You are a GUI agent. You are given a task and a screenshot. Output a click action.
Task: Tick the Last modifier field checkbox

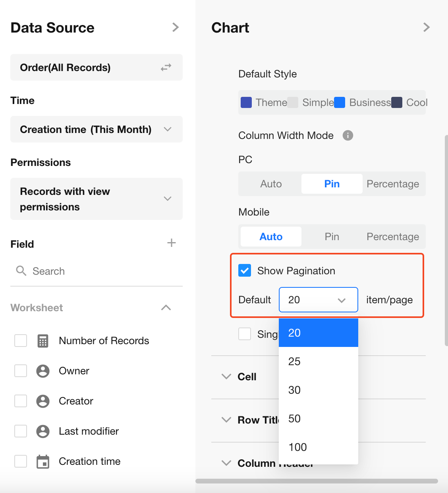21,431
